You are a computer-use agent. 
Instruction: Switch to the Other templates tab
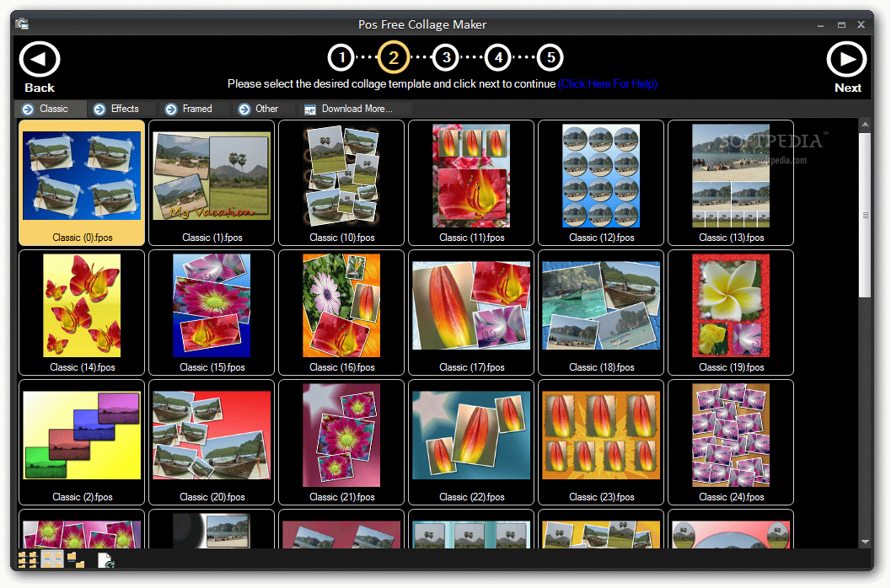[x=263, y=109]
